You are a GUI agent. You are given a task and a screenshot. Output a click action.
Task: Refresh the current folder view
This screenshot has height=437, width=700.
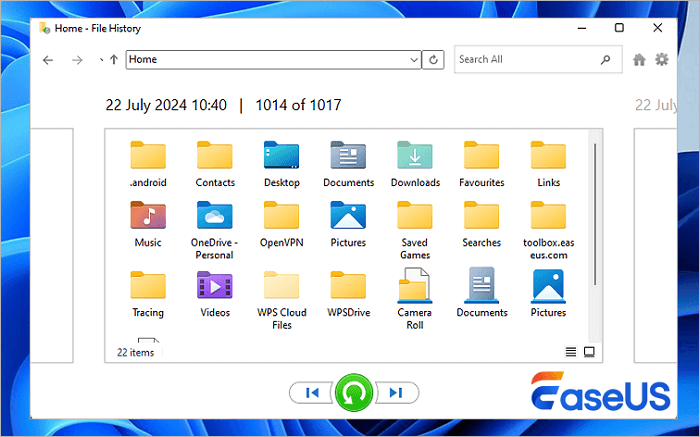pyautogui.click(x=433, y=59)
